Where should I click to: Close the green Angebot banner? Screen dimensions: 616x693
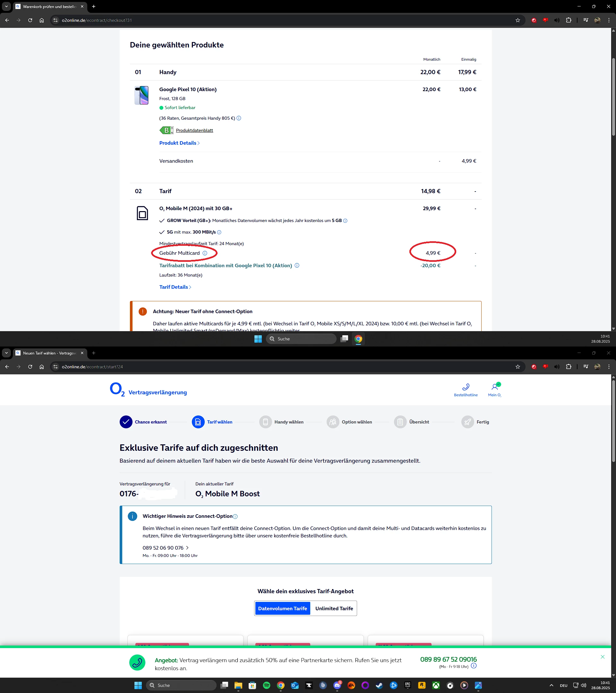coord(603,657)
